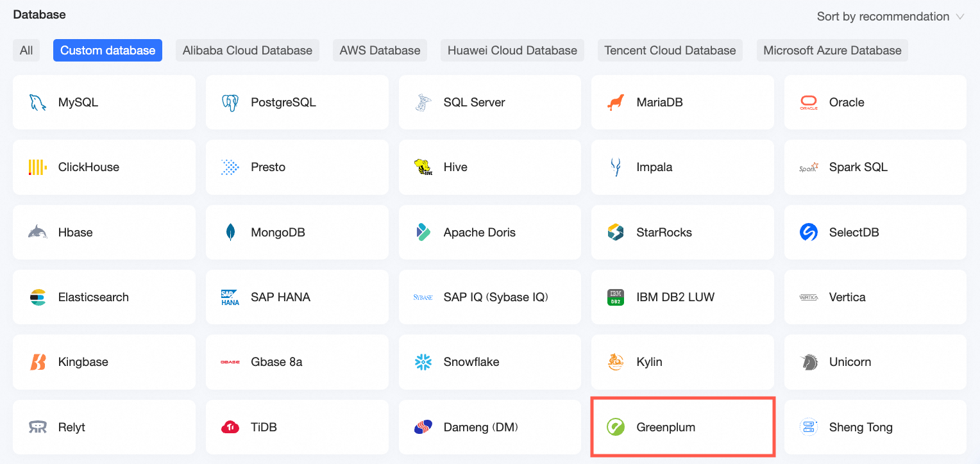Click the Elasticsearch logo icon

(x=38, y=297)
